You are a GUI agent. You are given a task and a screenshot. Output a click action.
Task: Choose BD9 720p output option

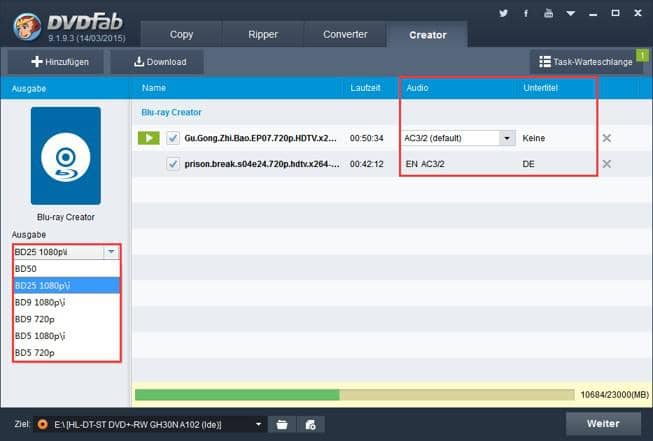tap(67, 319)
